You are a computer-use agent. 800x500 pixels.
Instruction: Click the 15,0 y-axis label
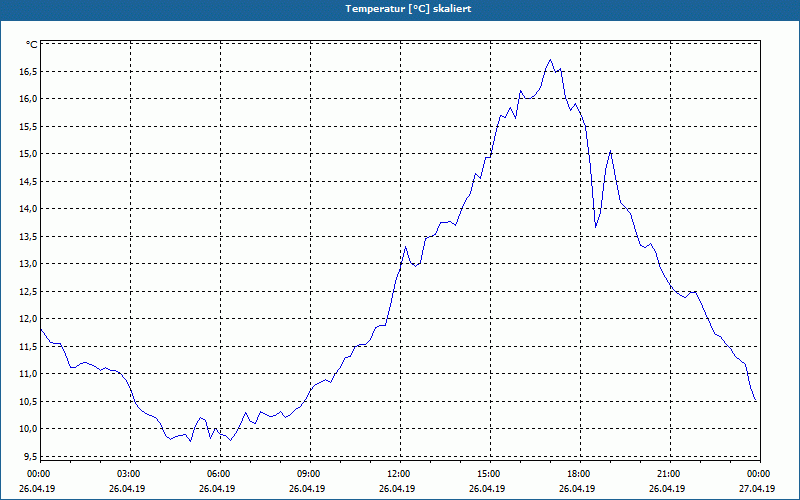tap(29, 154)
